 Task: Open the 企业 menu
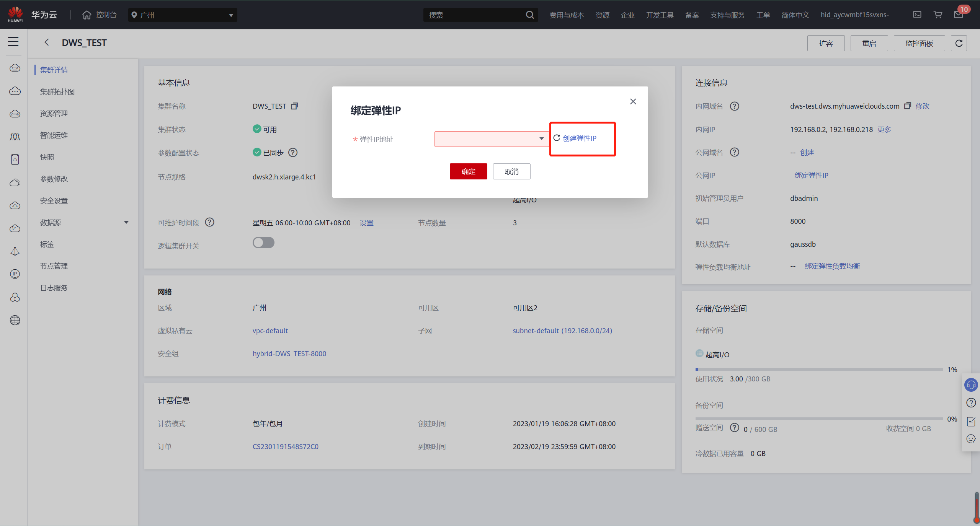(x=628, y=15)
